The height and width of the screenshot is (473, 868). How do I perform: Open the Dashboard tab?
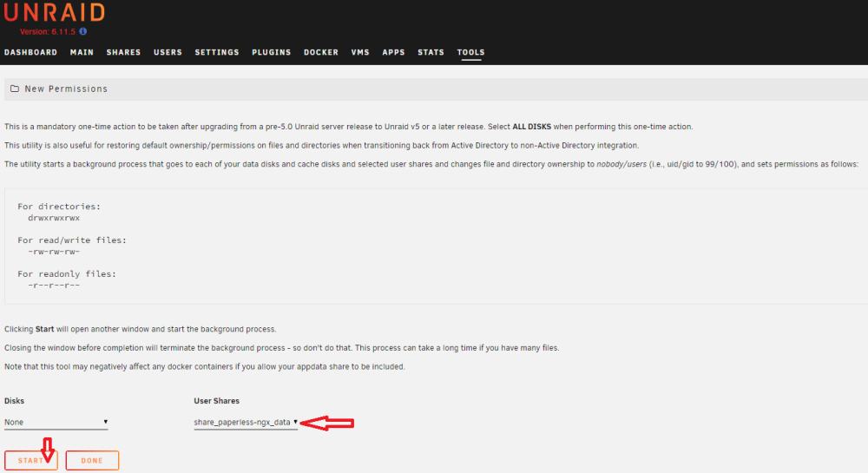tap(31, 52)
